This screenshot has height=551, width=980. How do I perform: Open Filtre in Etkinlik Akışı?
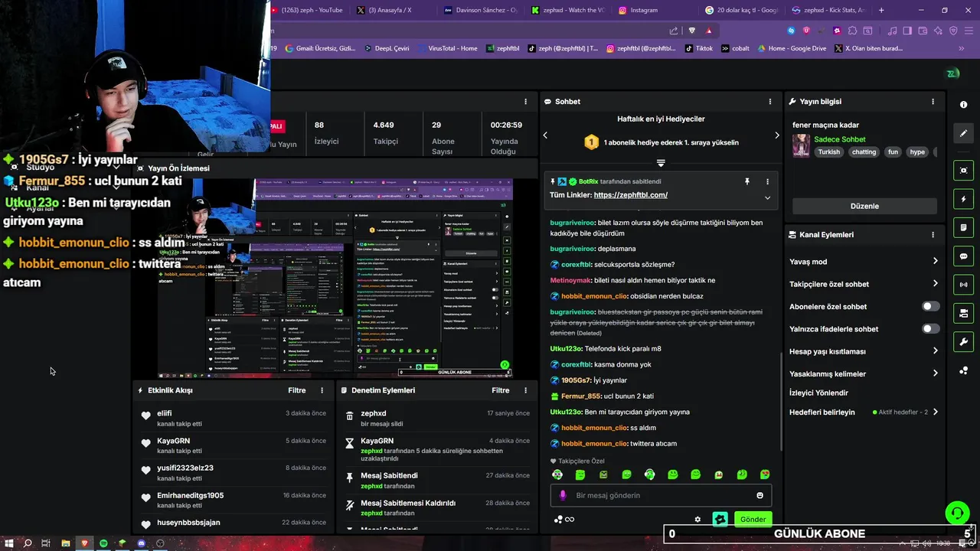297,390
